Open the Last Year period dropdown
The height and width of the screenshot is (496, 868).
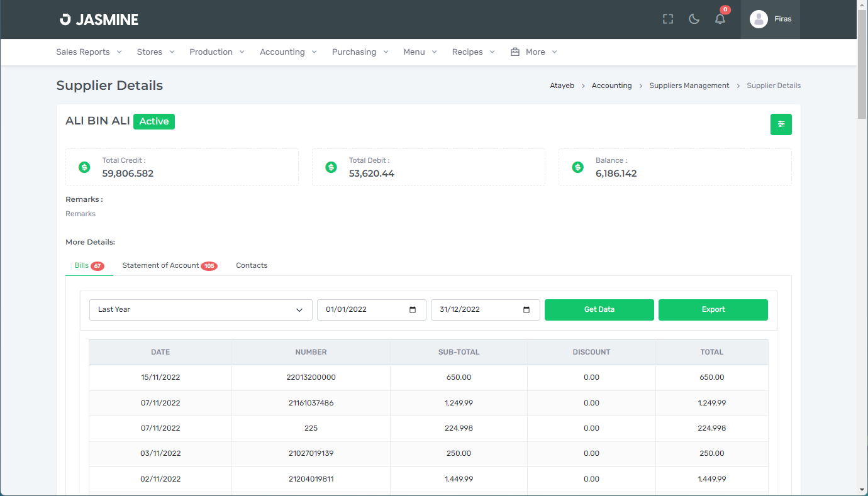pos(201,310)
